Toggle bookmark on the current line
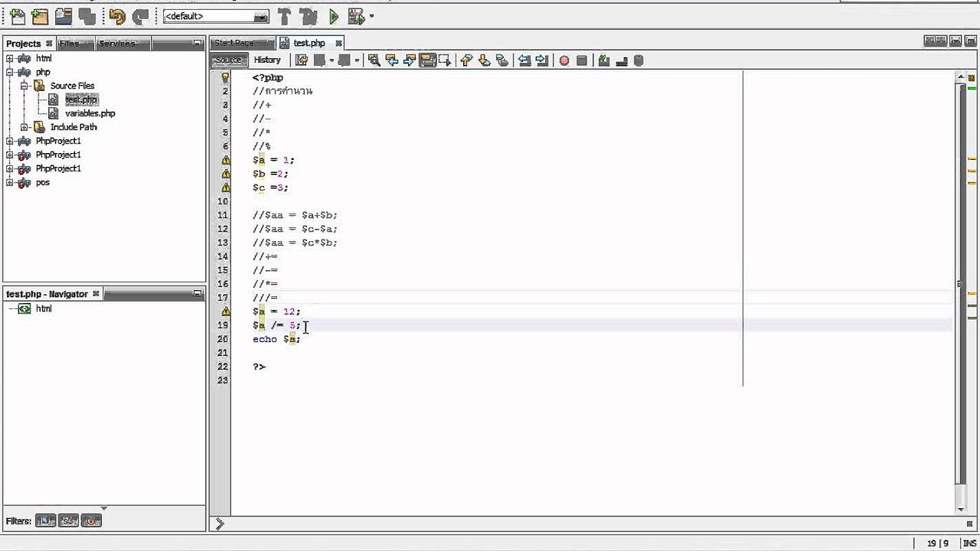This screenshot has width=980, height=551. tap(502, 60)
